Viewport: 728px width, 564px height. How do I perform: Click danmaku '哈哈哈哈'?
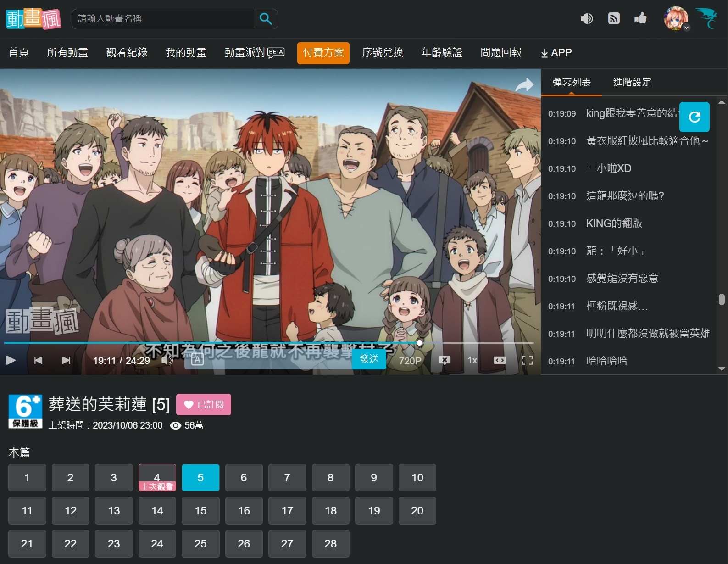[x=606, y=361]
